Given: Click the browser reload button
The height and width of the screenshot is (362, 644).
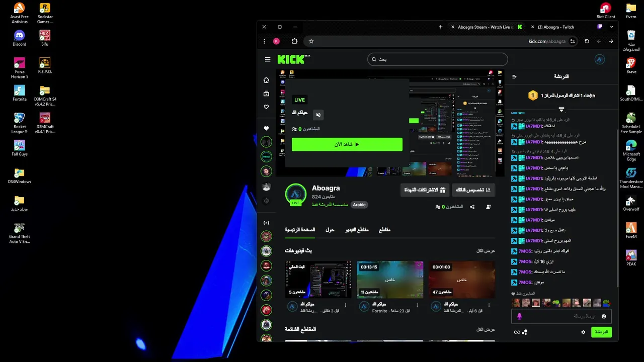Looking at the screenshot, I should point(587,41).
